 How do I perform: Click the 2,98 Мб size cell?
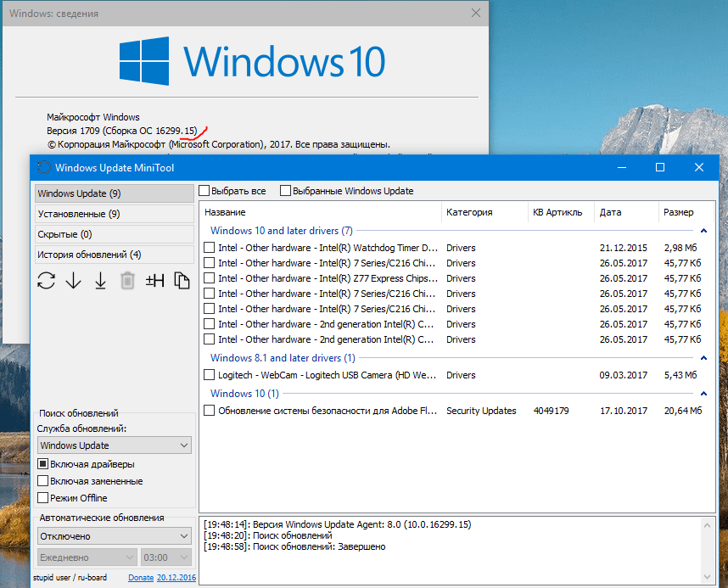680,248
